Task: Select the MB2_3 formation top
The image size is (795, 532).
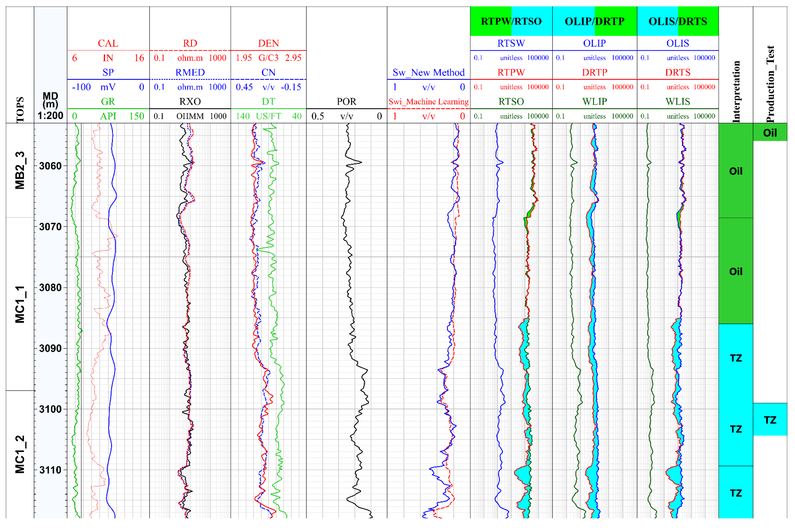Action: click(x=20, y=170)
